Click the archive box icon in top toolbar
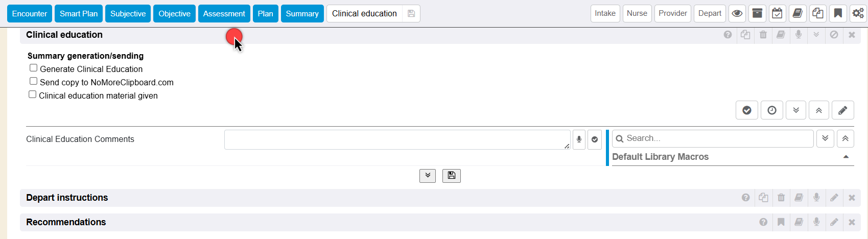 click(x=757, y=14)
